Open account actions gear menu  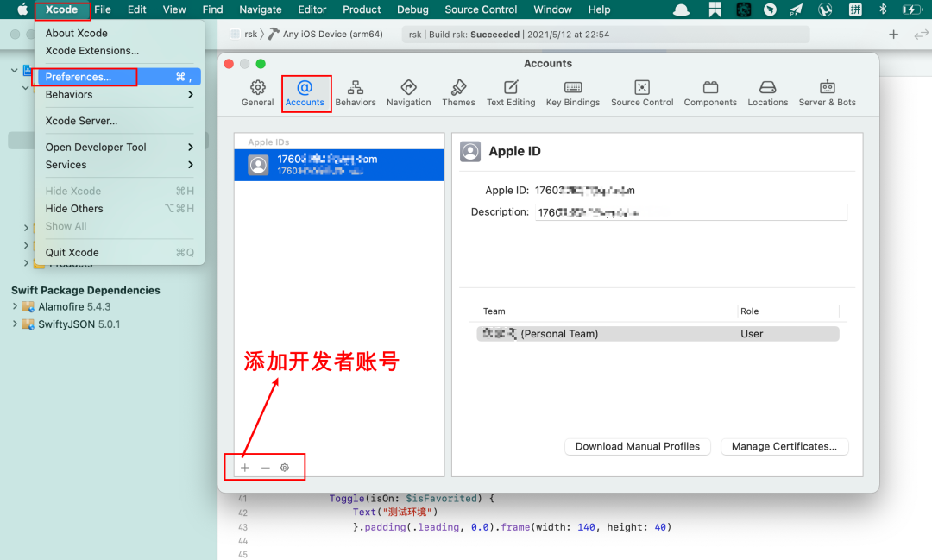[285, 468]
